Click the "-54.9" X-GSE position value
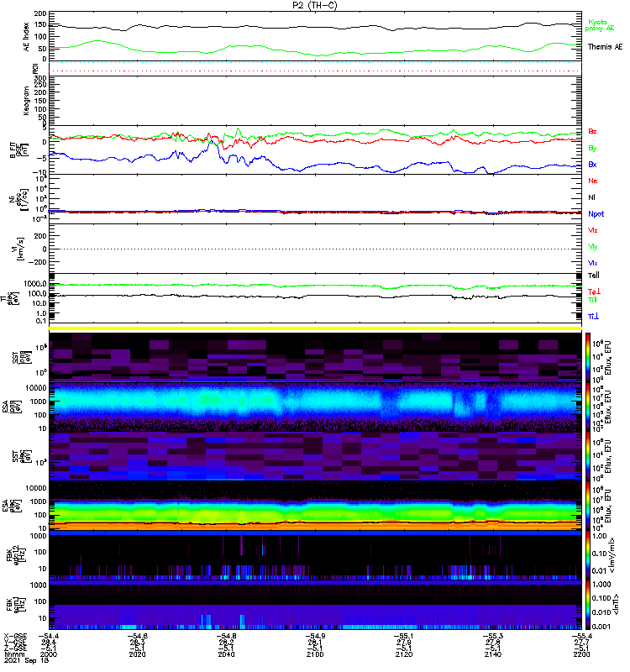 (315, 636)
